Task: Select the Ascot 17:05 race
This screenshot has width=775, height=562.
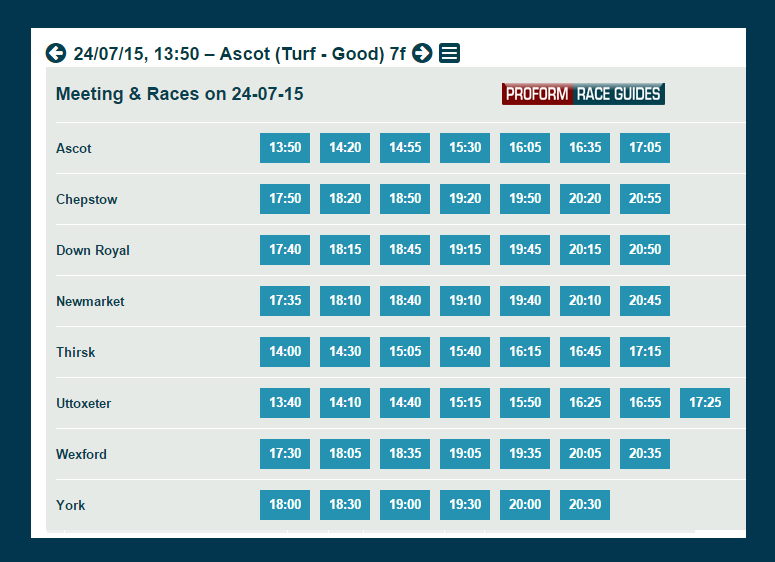Action: pos(645,148)
